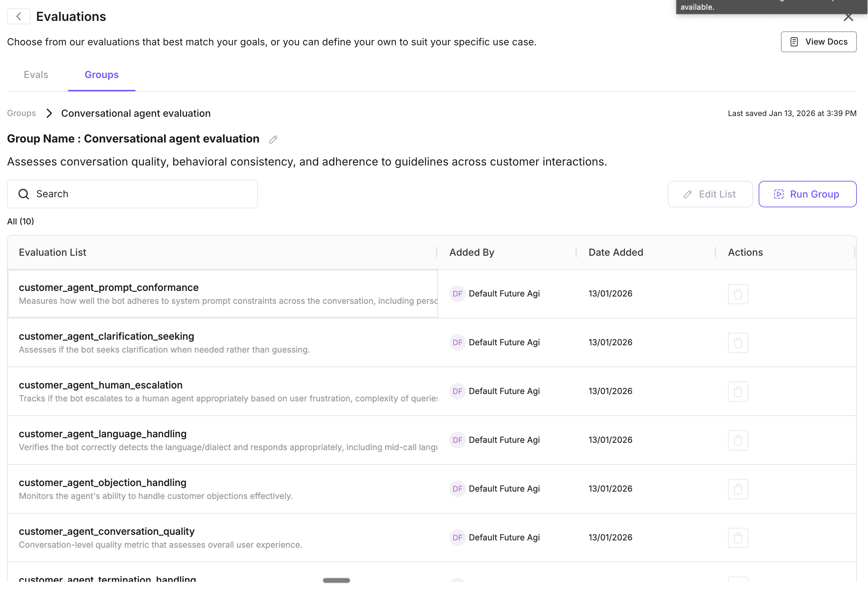The width and height of the screenshot is (868, 593).
Task: Click trash icon for customer_agent_clarification_seeking
Action: tap(738, 342)
